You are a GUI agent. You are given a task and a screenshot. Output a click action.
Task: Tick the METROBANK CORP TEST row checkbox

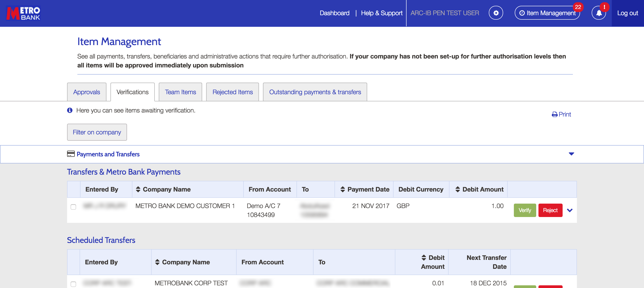(73, 284)
